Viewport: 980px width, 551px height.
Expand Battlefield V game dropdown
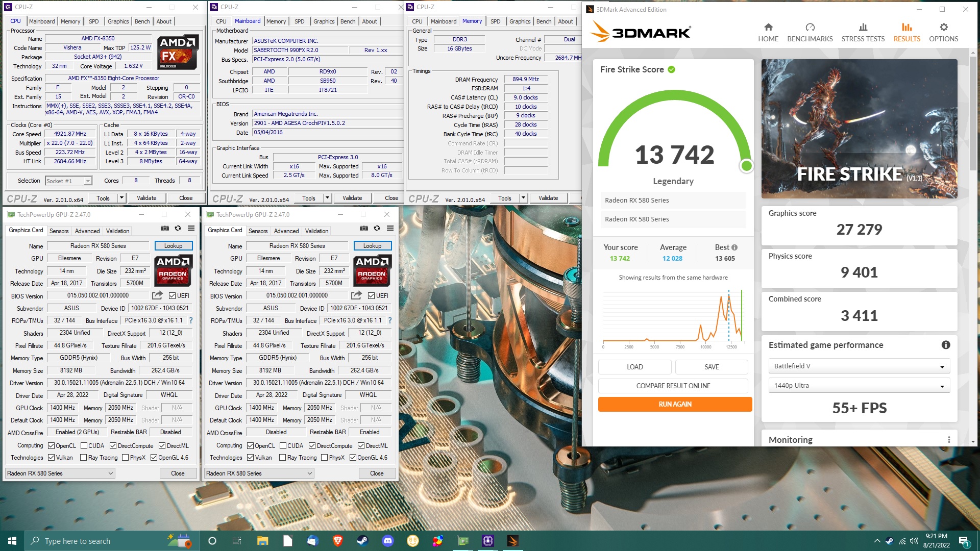pos(859,366)
